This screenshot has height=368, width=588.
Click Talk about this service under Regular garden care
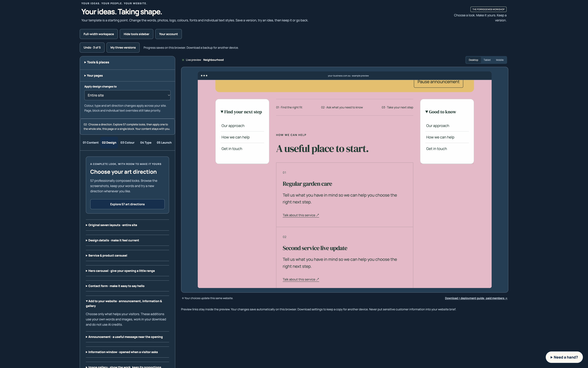coord(301,215)
